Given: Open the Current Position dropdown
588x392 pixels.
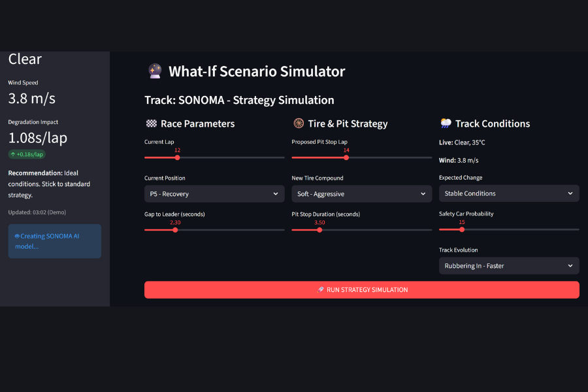Looking at the screenshot, I should click(214, 194).
